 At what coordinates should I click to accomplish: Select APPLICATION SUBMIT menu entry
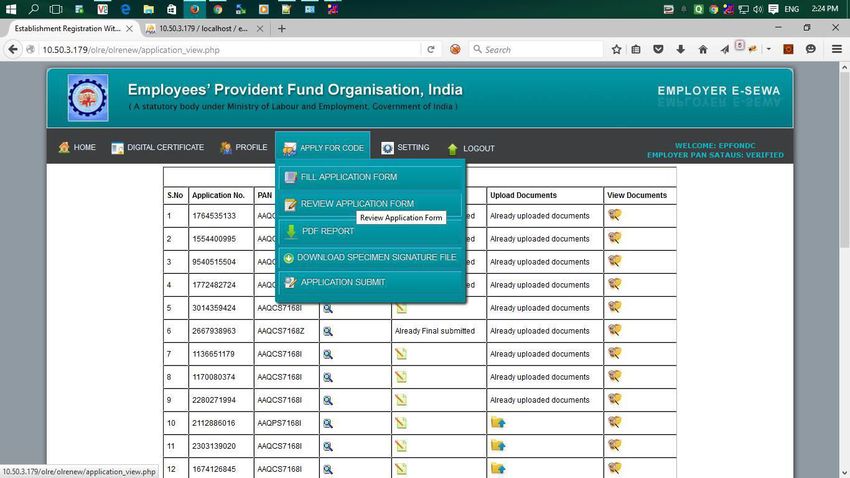click(x=371, y=282)
